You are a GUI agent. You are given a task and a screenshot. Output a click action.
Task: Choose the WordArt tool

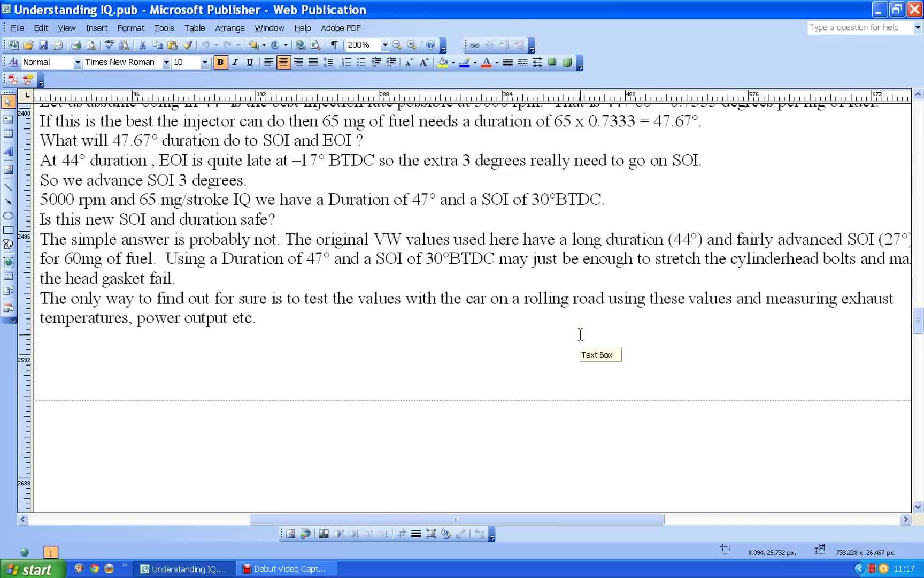[x=8, y=152]
